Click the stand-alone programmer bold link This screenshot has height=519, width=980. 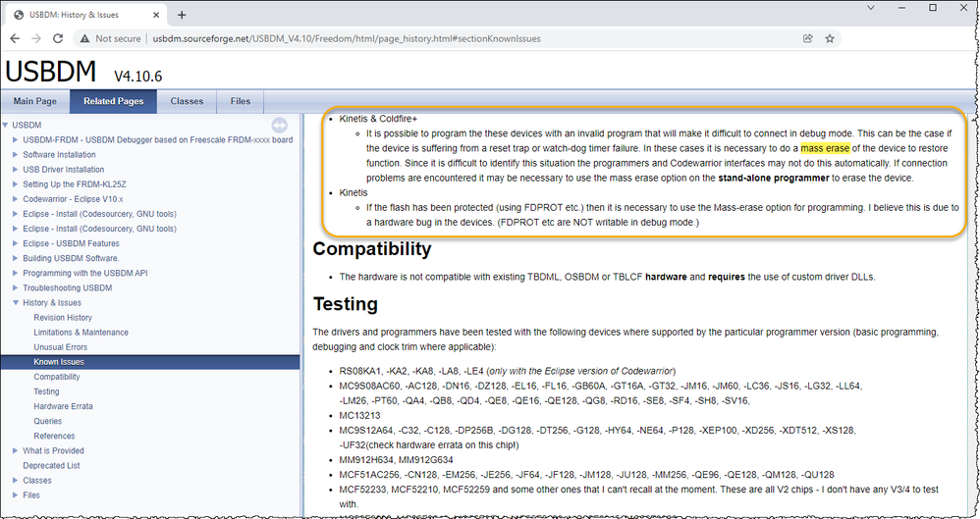(774, 178)
